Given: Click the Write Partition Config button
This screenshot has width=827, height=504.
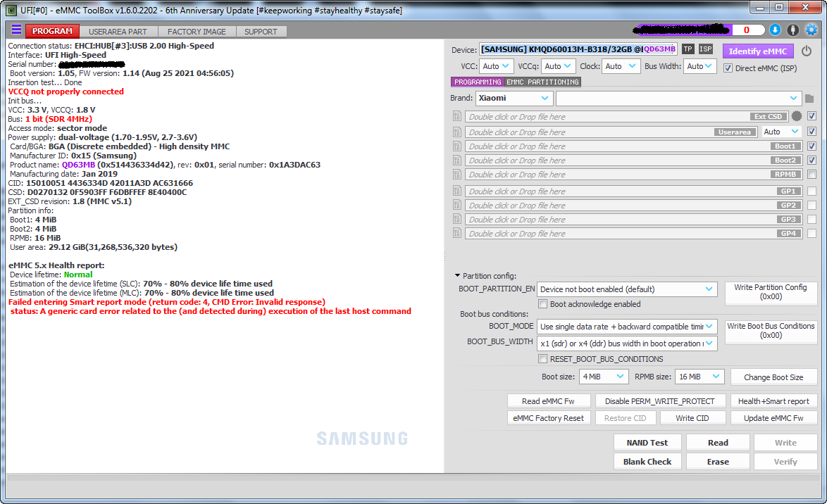Looking at the screenshot, I should 771,292.
